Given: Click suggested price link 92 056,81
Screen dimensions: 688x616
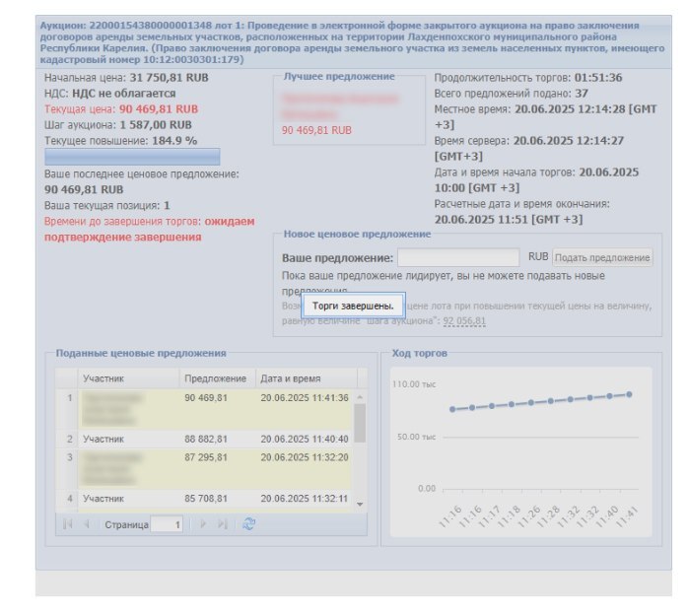Looking at the screenshot, I should [x=464, y=320].
